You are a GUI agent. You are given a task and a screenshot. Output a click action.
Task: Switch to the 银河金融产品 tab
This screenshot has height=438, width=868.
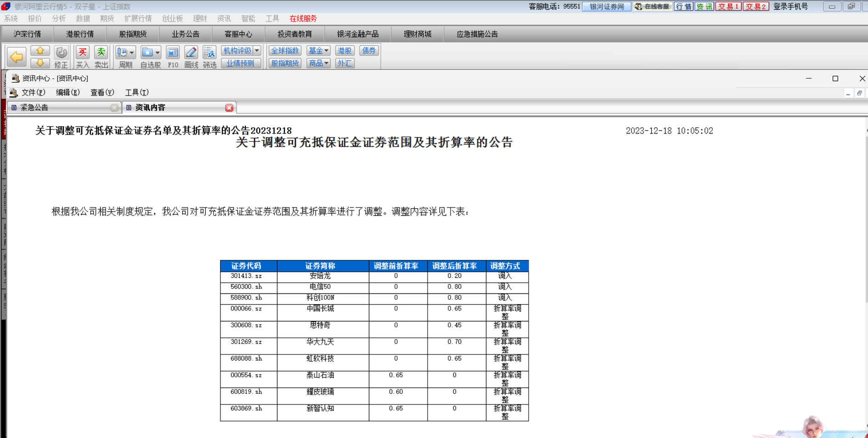tap(358, 34)
